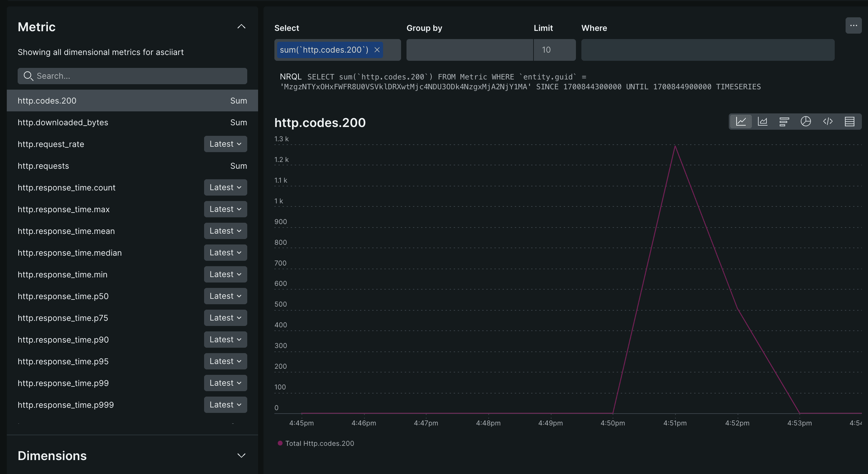Open the Latest dropdown for http.response_time.p999

click(x=225, y=404)
